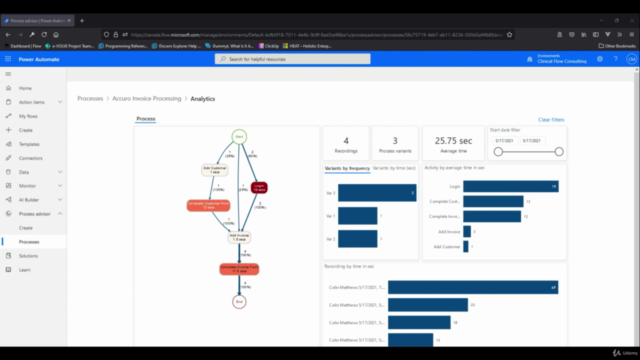The height and width of the screenshot is (360, 640).
Task: Click the Search for helpful resources field
Action: pyautogui.click(x=293, y=59)
